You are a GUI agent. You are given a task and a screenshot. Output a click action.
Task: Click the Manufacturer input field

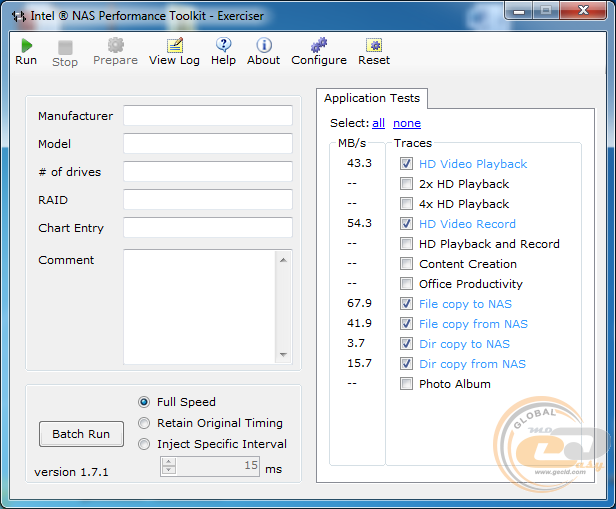point(208,115)
